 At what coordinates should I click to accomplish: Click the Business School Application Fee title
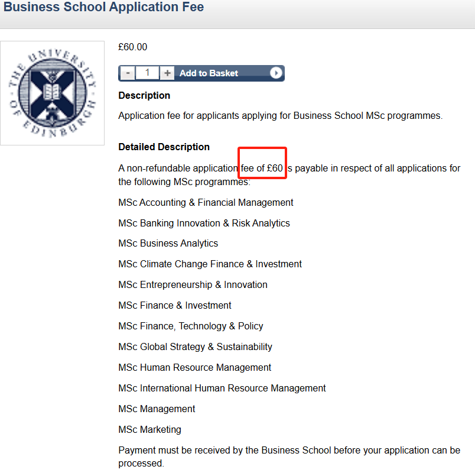point(104,8)
